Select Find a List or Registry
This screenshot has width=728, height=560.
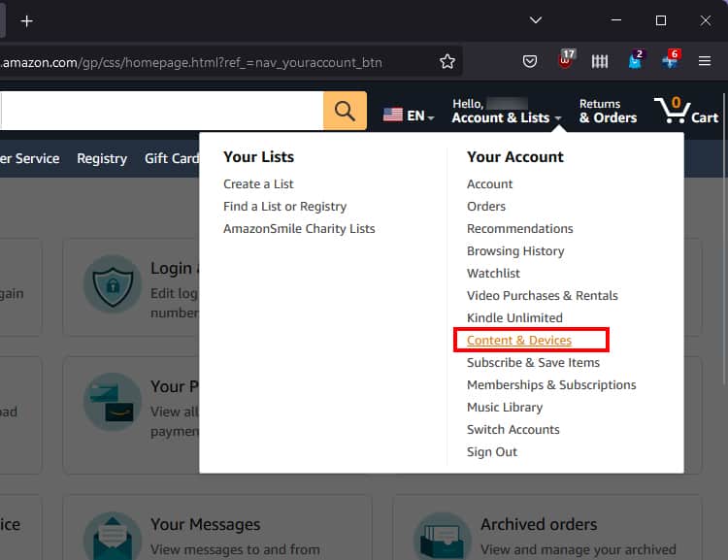[284, 206]
